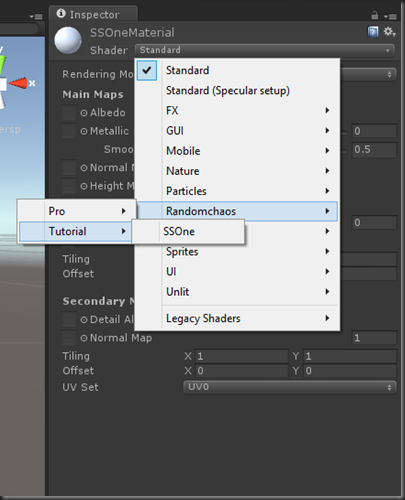Screen dimensions: 405x500
Task: Click the Smoothness value field showing 0.5
Action: 374,150
